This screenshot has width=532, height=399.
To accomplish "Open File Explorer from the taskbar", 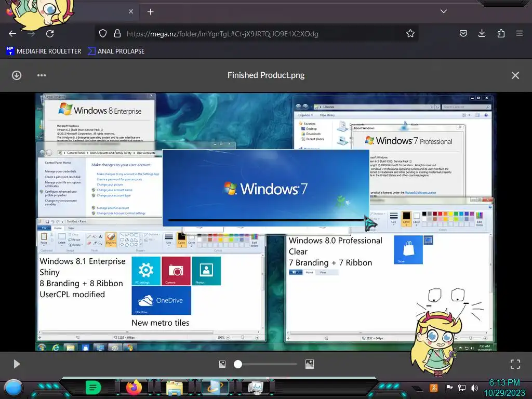I will (x=175, y=388).
